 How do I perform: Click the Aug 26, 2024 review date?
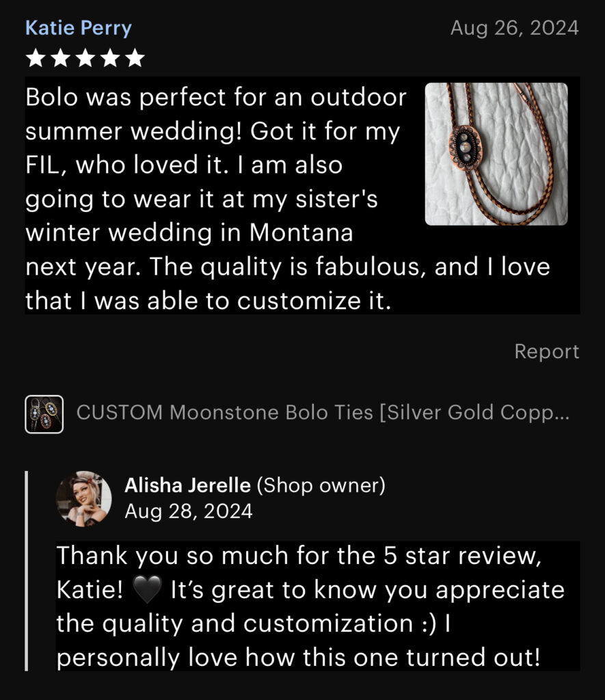[514, 28]
